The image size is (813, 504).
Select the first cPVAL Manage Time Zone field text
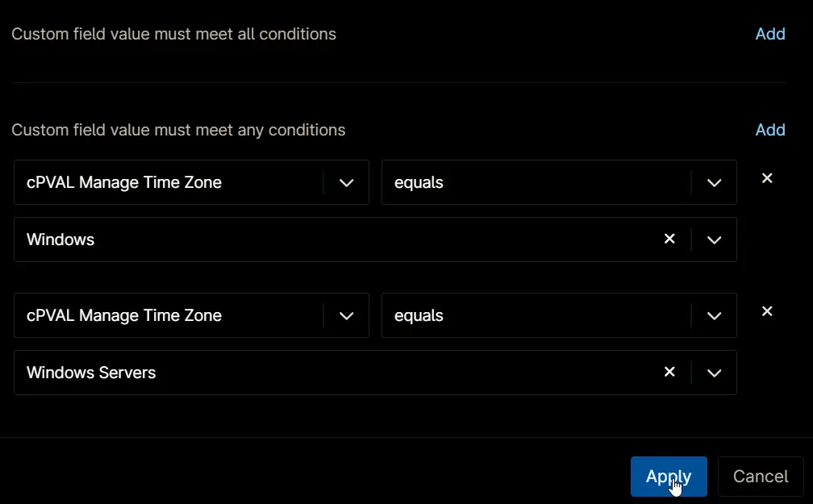pos(124,182)
